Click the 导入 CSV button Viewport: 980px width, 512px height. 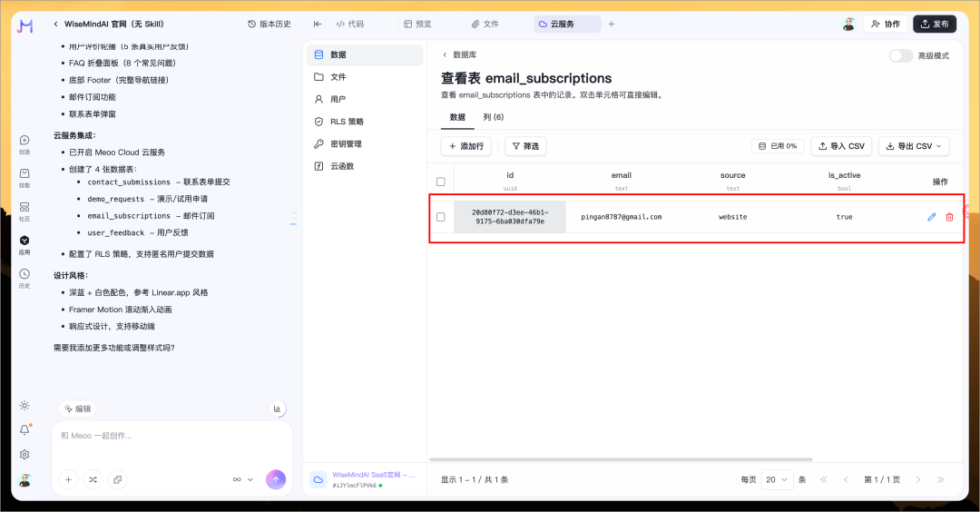842,146
